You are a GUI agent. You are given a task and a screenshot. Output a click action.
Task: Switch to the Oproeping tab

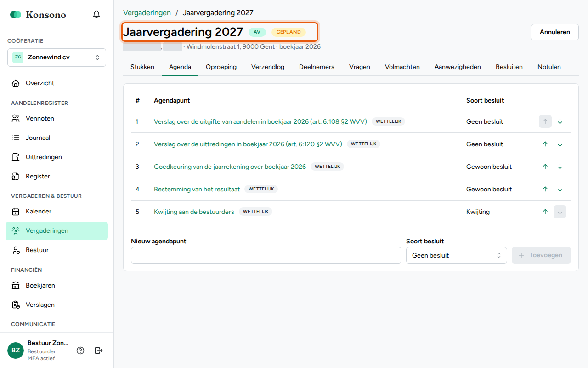pyautogui.click(x=221, y=67)
